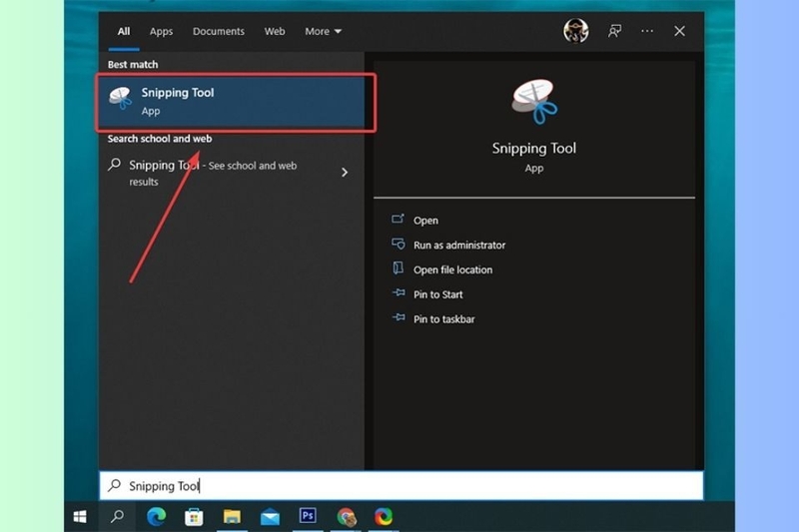Screen dimensions: 799x532
Task: Select Snipping Tool See school and web results
Action: tap(232, 173)
